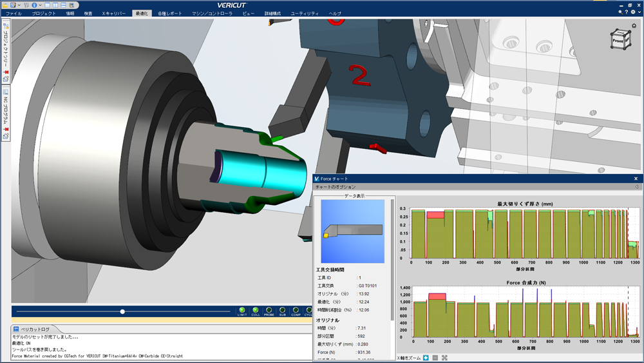This screenshot has width=644, height=363.
Task: Click the turning tool thumbnail image
Action: 352,231
